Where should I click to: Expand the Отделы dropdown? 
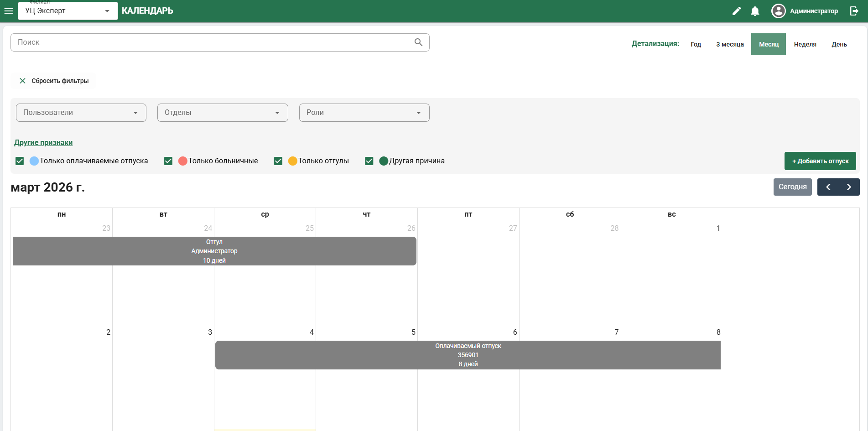pos(223,113)
